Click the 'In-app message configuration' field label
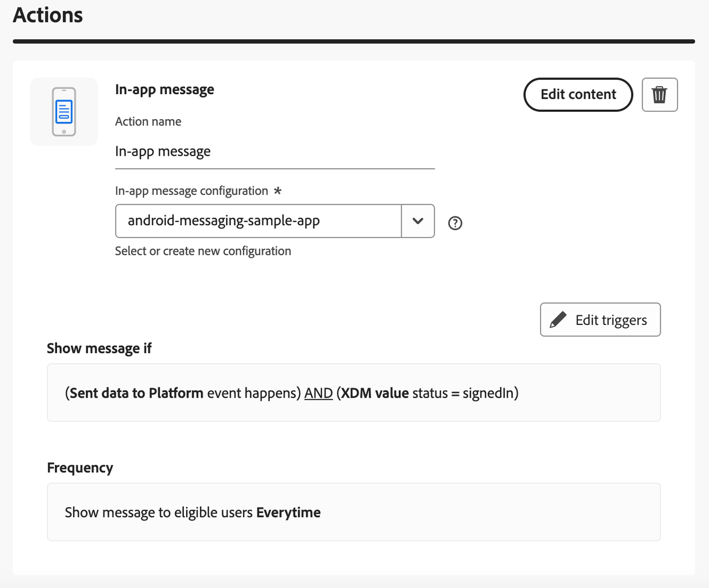709x588 pixels. 192,190
